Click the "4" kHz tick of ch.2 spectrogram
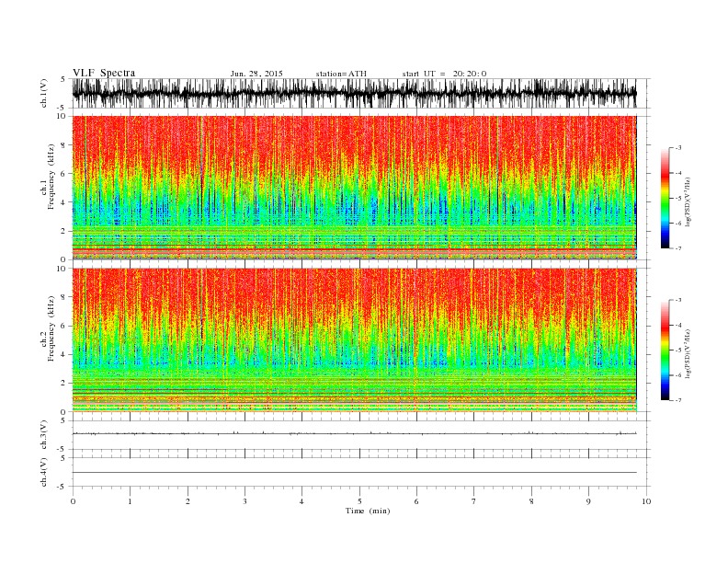Image resolution: width=728 pixels, height=563 pixels. tap(64, 355)
